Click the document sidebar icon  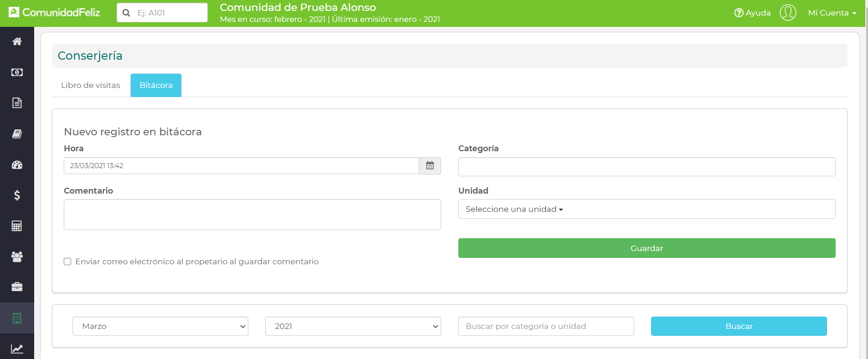(17, 103)
